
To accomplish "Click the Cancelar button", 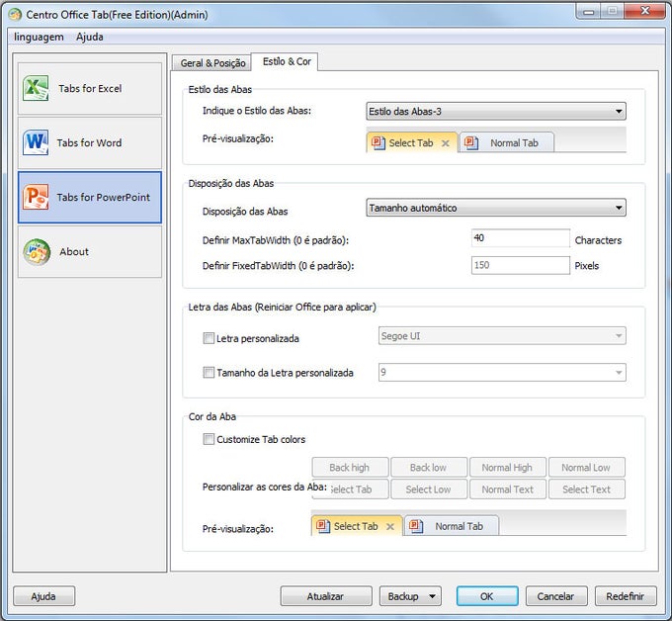I will pos(555,596).
